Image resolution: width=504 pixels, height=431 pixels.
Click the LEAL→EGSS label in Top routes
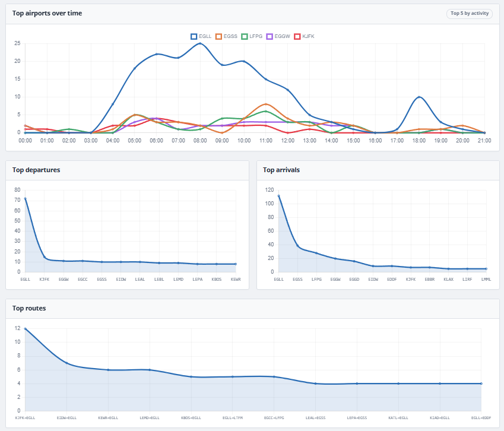click(315, 418)
